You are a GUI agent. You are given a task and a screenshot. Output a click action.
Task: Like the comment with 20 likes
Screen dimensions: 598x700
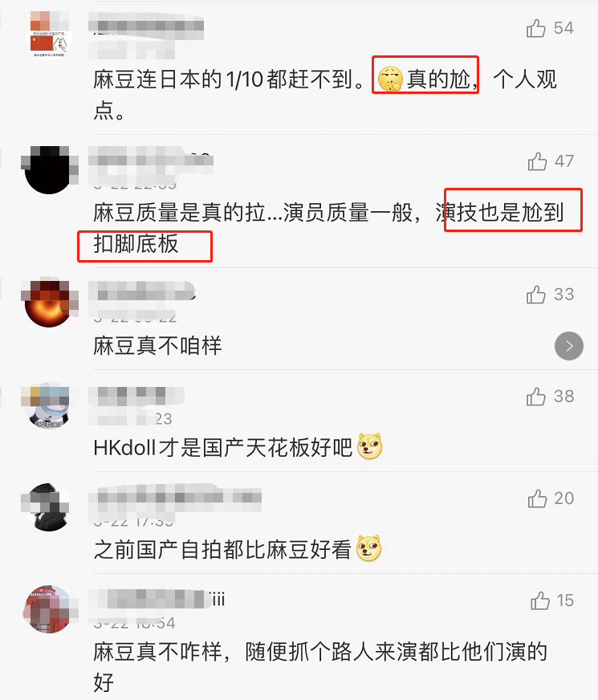[x=537, y=499]
